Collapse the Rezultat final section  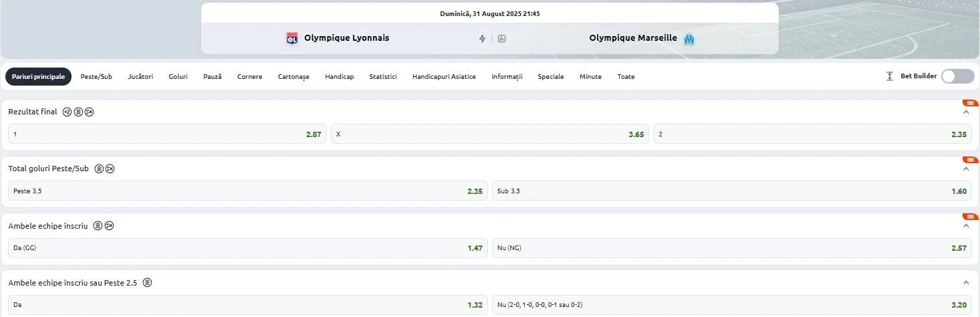(x=966, y=112)
